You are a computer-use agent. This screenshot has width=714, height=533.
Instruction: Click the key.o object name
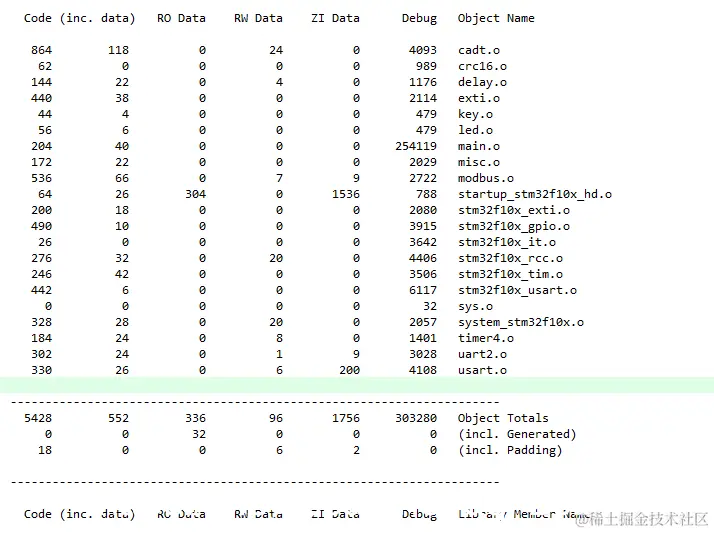[475, 114]
